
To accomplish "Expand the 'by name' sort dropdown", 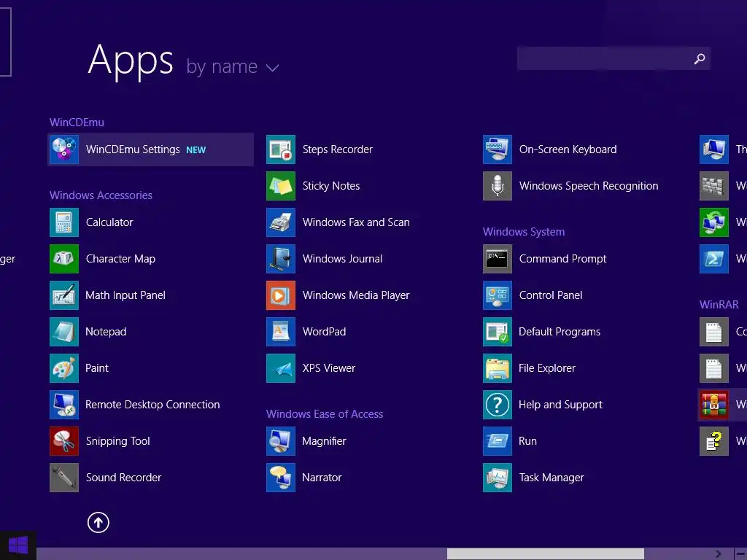I will (x=233, y=67).
